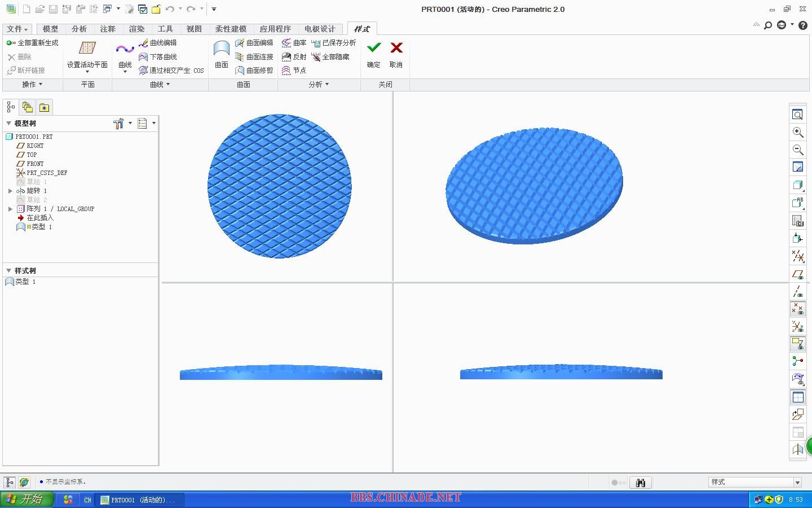Screen dimensions: 812x508
Task: Switch to the 视图 view tab
Action: click(x=194, y=29)
